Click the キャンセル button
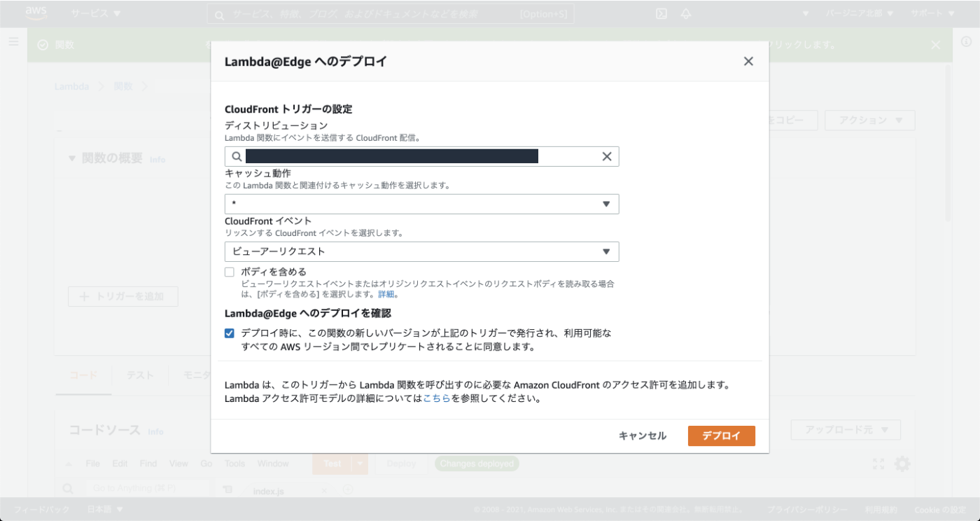980x521 pixels. tap(643, 436)
